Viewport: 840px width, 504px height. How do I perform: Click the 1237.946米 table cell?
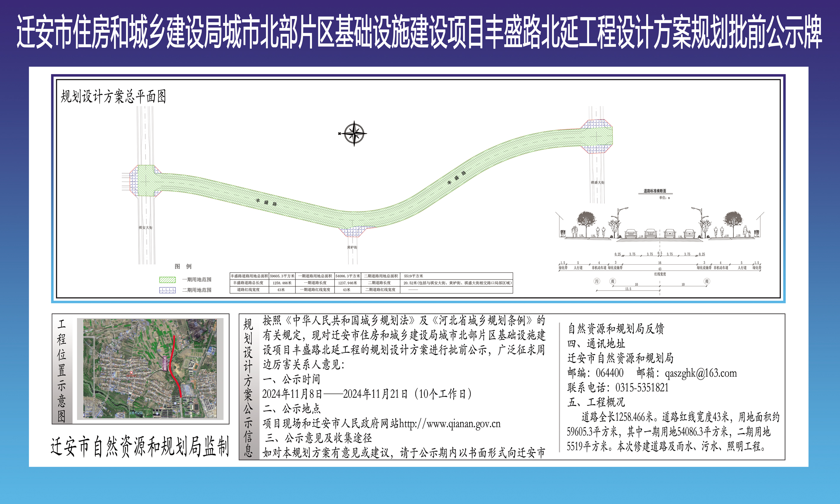point(348,283)
